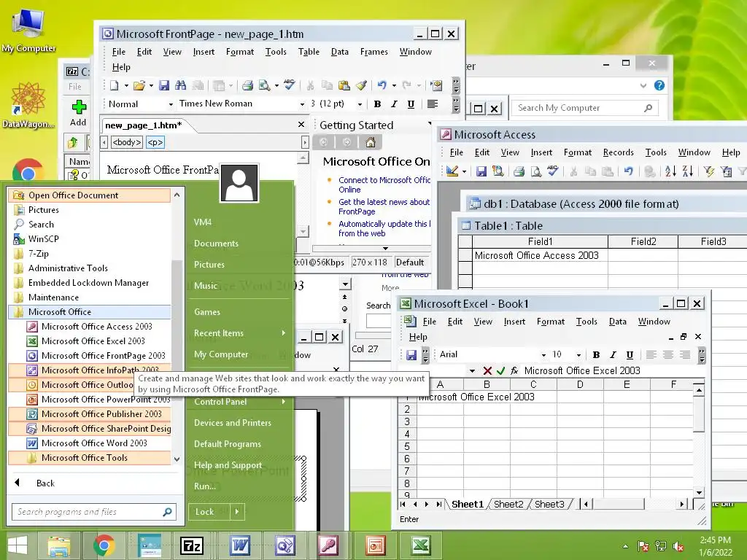The height and width of the screenshot is (560, 747).
Task: Click Paste icon in FrontPage toolbar
Action: pyautogui.click(x=344, y=86)
